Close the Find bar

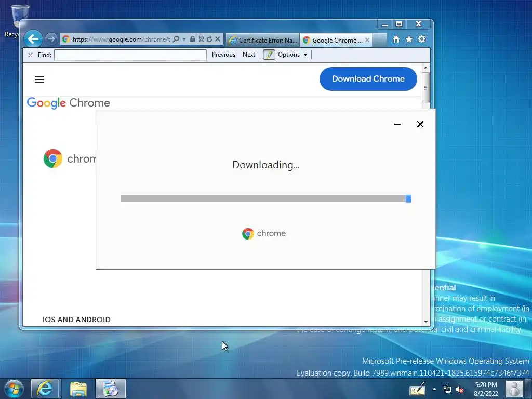[x=30, y=55]
